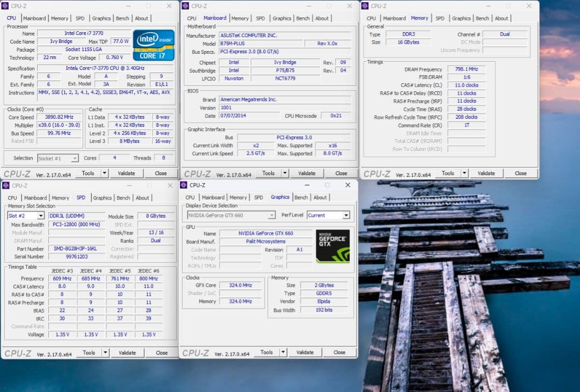Click CPU-Z icon on Mainboard window title bar
580x392 pixels.
pyautogui.click(x=186, y=6)
